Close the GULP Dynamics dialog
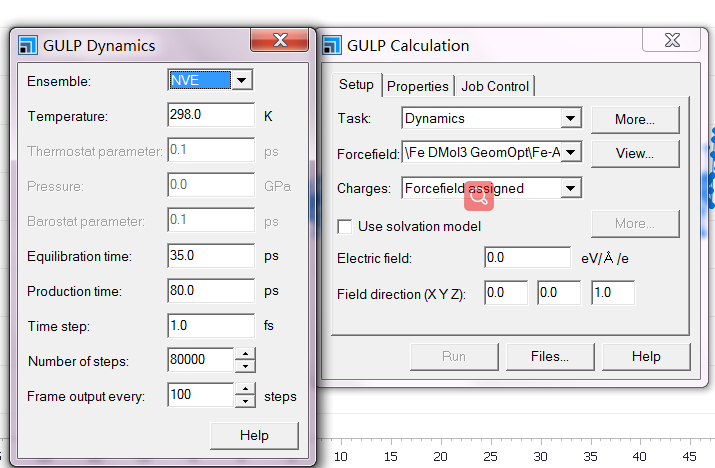The height and width of the screenshot is (468, 715). [x=278, y=41]
